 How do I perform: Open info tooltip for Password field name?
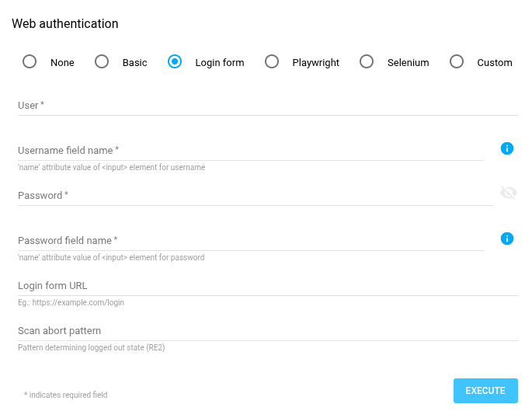pos(507,239)
